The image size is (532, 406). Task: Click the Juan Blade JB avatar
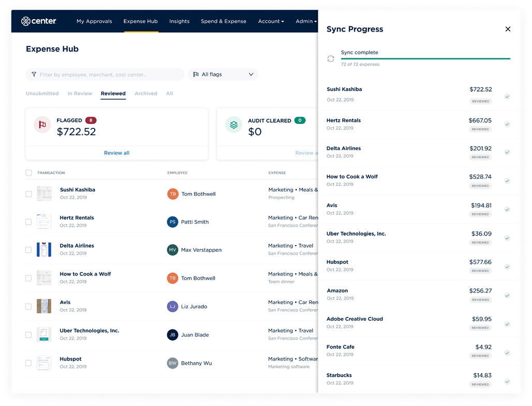[x=173, y=335]
